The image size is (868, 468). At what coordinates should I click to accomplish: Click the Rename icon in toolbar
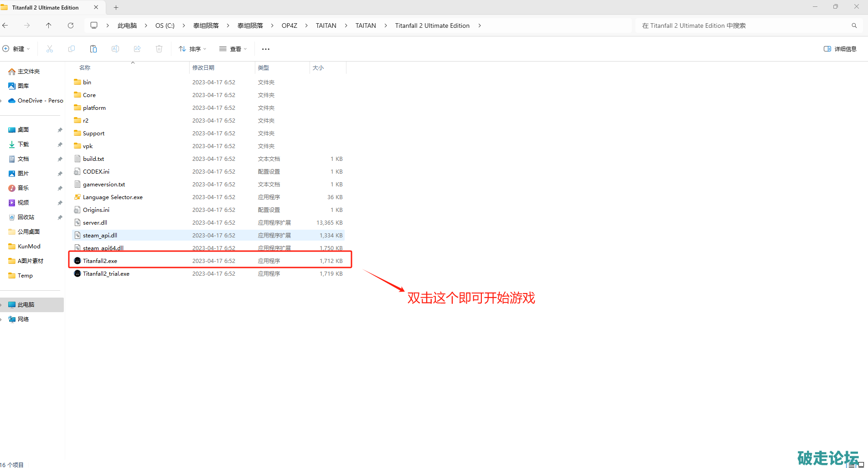[x=115, y=49]
